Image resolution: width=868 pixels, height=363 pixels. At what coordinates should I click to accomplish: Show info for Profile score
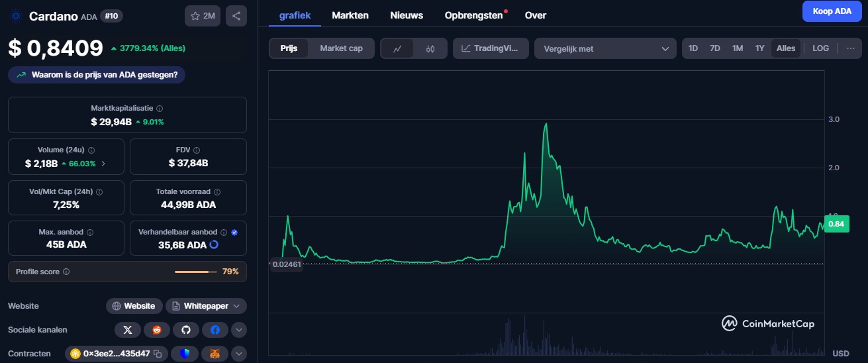point(66,272)
